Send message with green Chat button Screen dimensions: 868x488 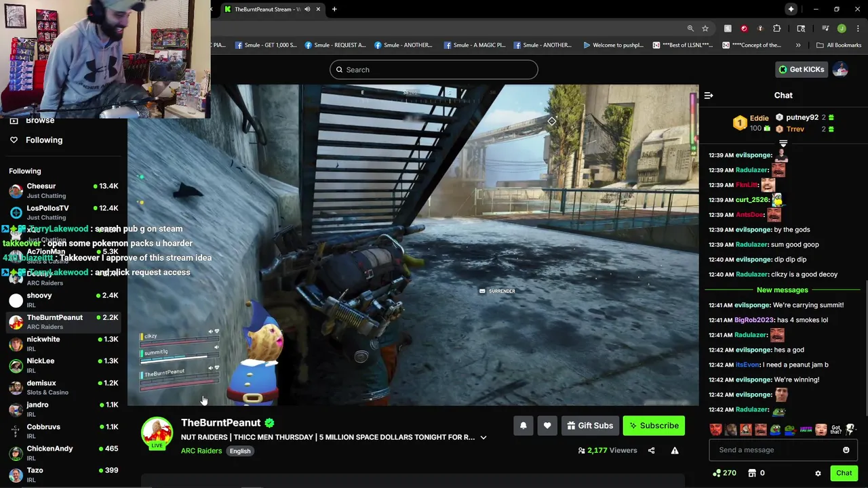(x=844, y=473)
